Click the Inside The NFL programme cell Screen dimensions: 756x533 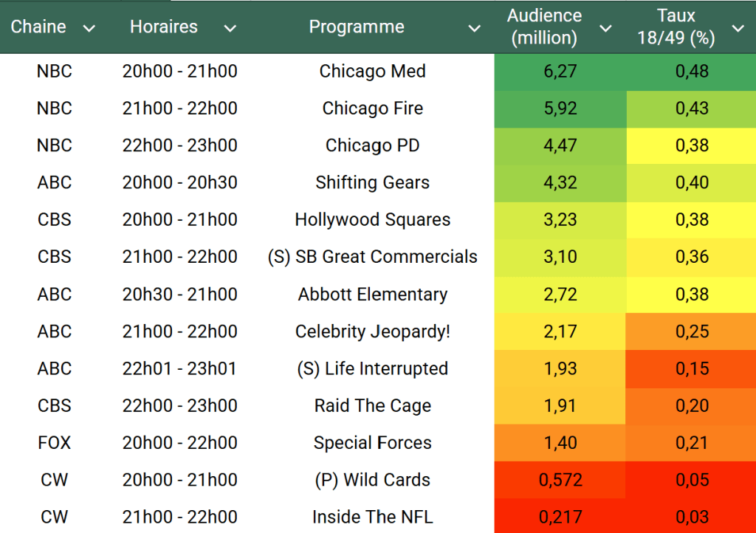point(372,517)
